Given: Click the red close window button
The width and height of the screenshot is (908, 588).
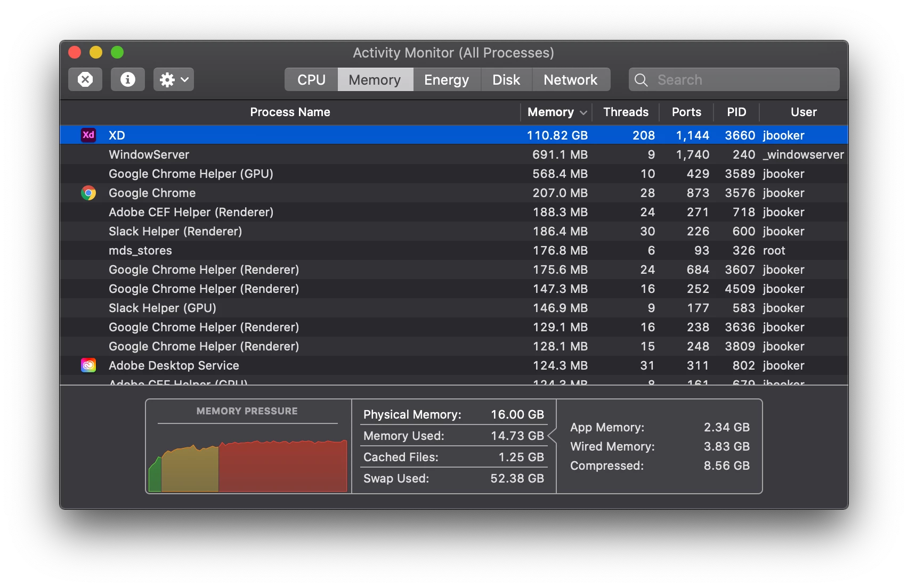Looking at the screenshot, I should coord(75,52).
